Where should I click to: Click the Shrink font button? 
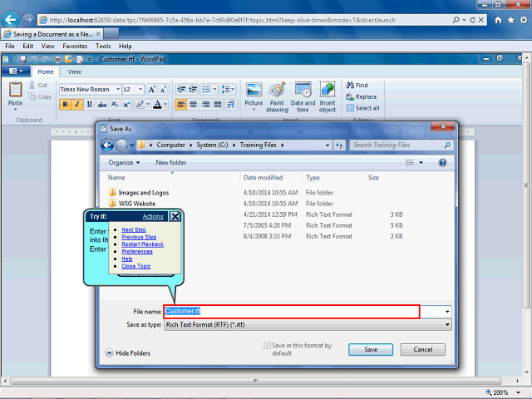[x=163, y=90]
